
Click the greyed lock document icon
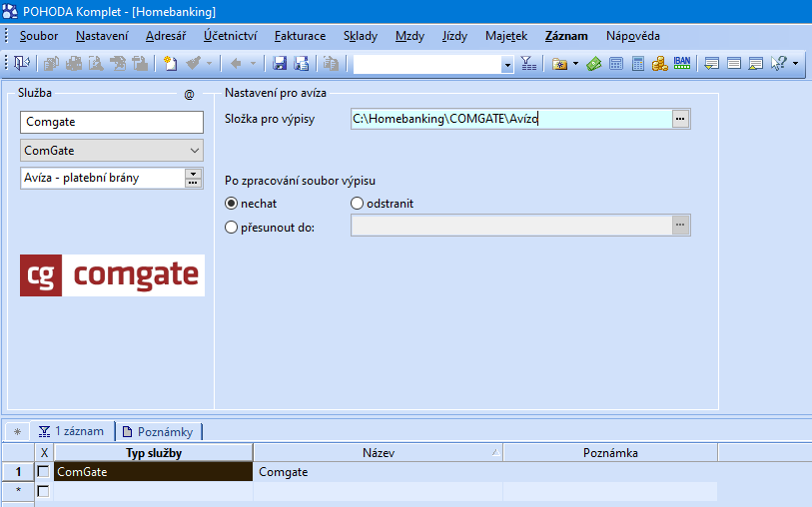pos(140,64)
